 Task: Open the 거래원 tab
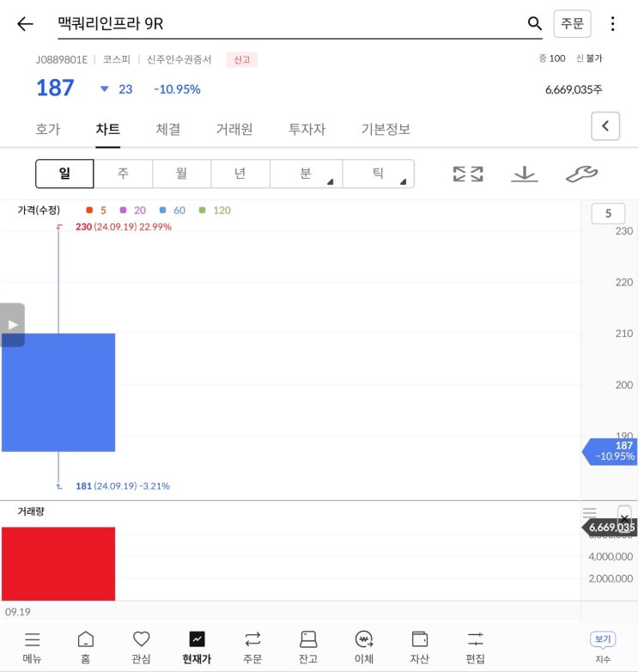pyautogui.click(x=234, y=129)
